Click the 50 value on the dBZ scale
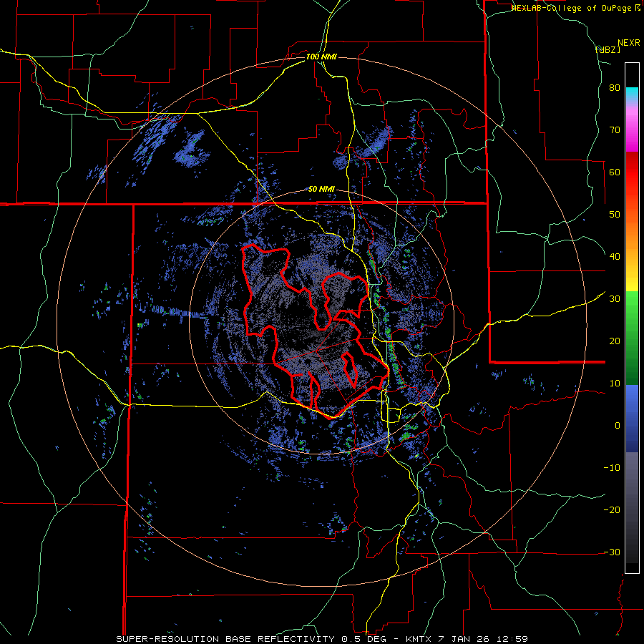The image size is (644, 644). click(615, 215)
